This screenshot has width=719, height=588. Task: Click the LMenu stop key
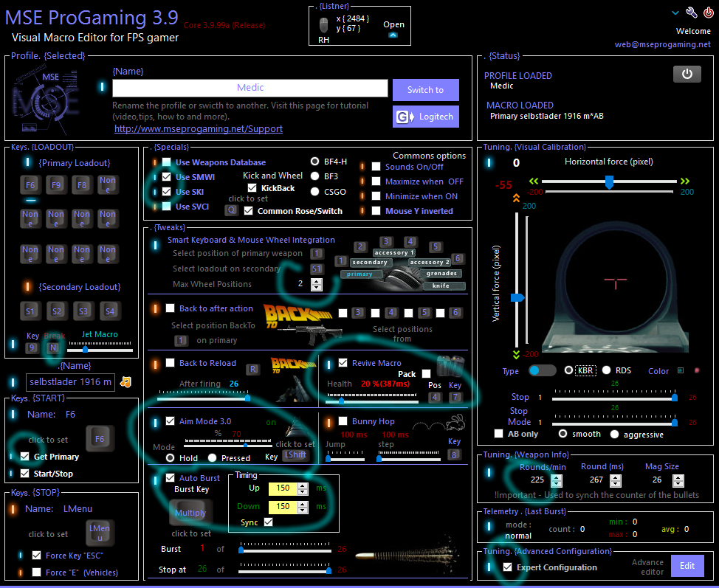pyautogui.click(x=100, y=532)
